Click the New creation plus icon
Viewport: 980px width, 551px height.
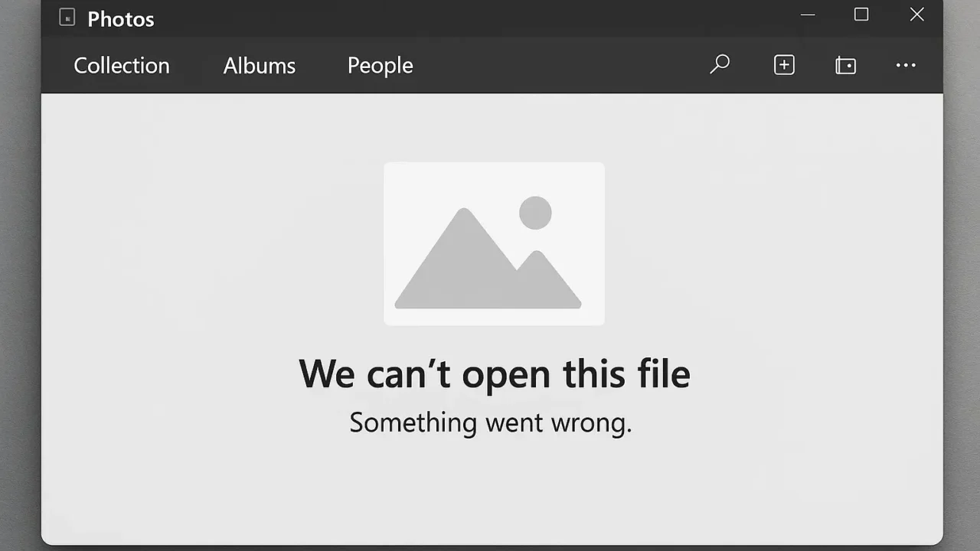pyautogui.click(x=784, y=65)
